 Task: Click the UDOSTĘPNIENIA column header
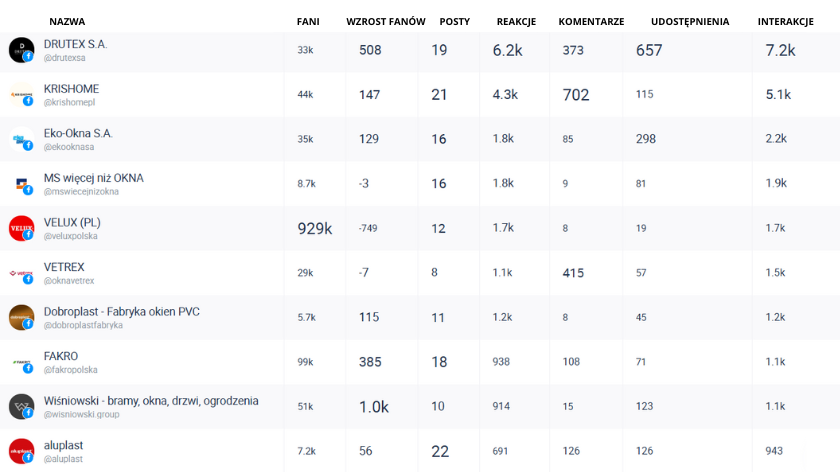(690, 21)
